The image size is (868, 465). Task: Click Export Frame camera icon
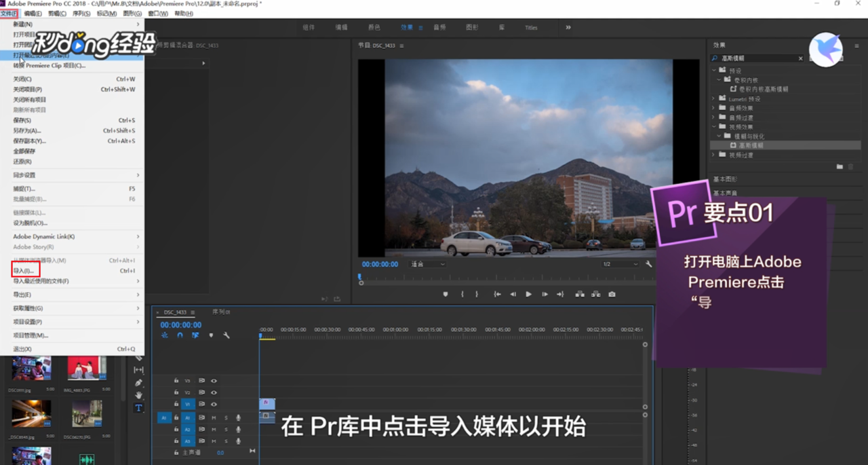pyautogui.click(x=612, y=294)
